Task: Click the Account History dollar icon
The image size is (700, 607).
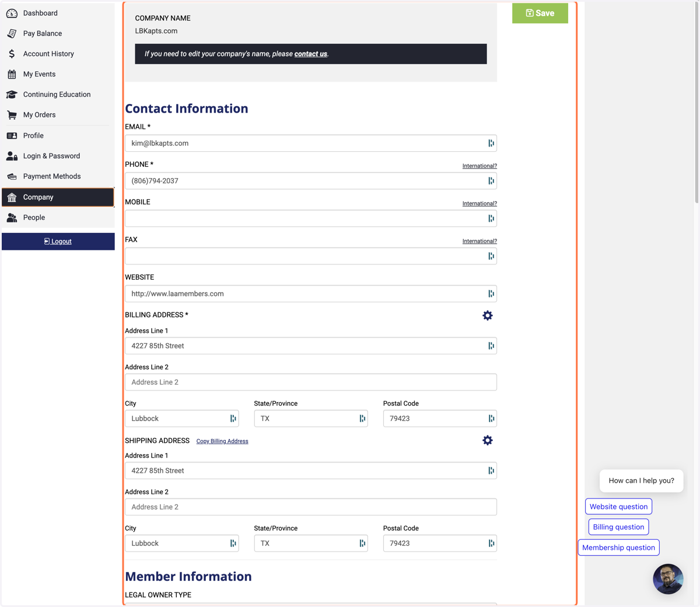Action: click(12, 54)
